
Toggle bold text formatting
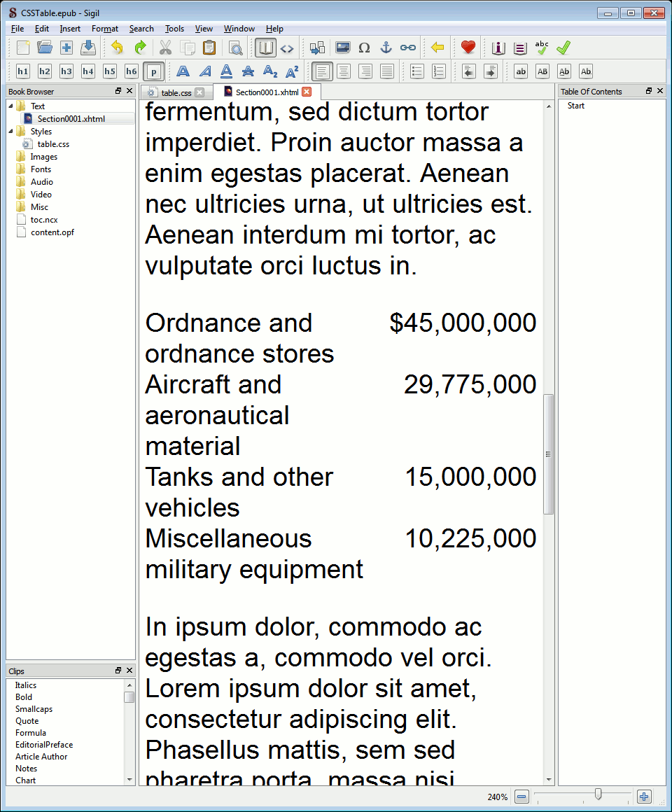[183, 71]
